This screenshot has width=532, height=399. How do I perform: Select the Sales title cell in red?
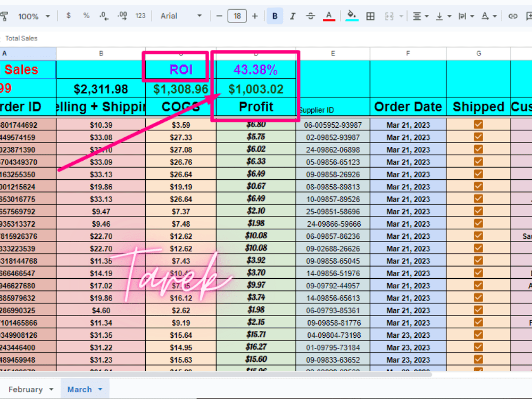28,70
